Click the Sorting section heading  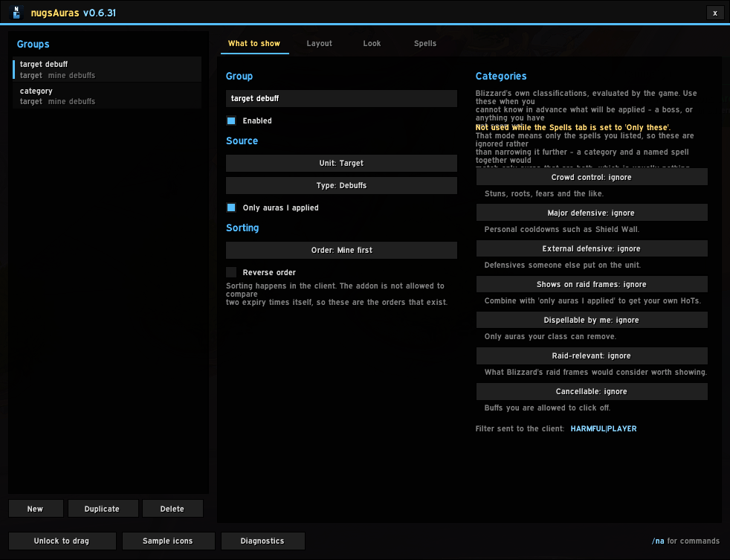tap(242, 228)
